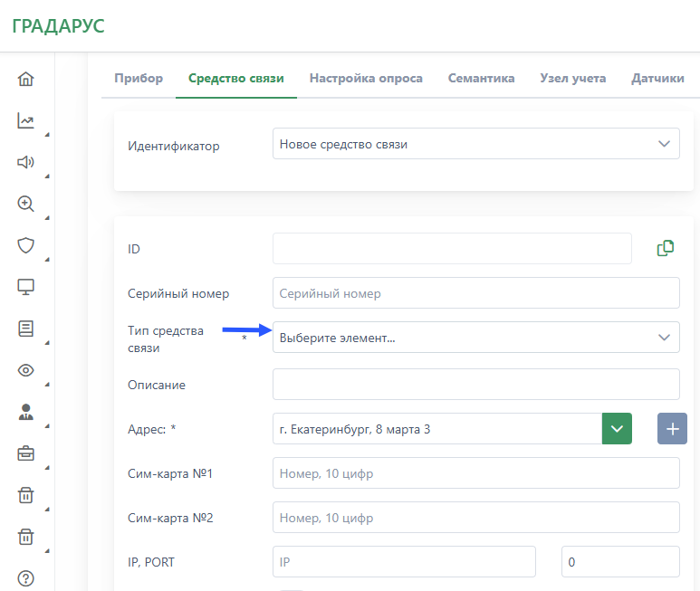
Task: Open the shield security sidebar icon
Action: tap(26, 245)
